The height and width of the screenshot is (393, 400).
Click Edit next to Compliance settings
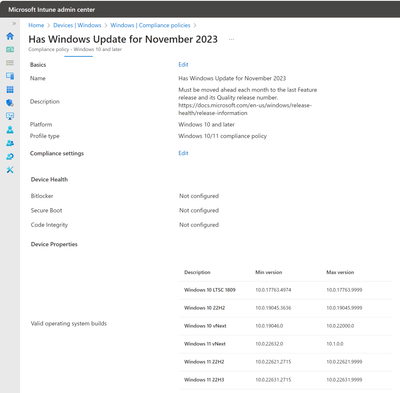pos(183,153)
